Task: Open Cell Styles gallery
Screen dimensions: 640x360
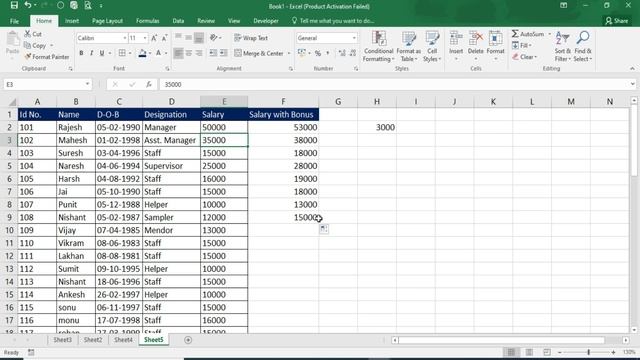Action: [x=432, y=46]
